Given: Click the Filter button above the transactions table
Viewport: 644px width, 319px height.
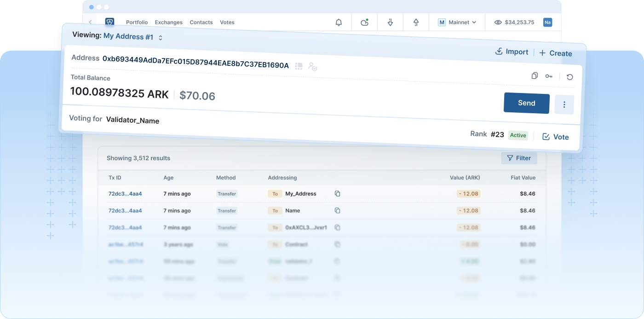Looking at the screenshot, I should 518,158.
